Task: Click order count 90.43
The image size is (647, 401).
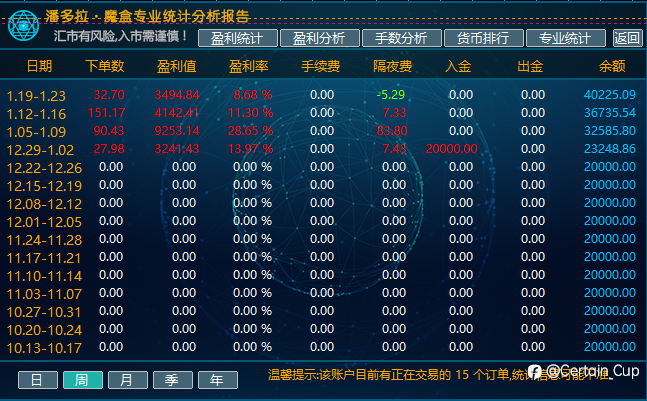Action: (x=109, y=131)
